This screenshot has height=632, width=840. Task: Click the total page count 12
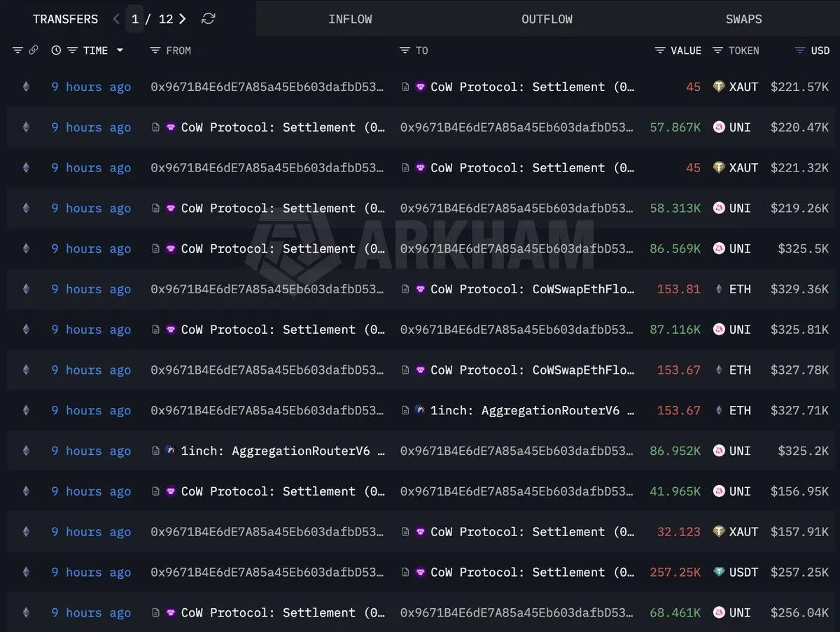click(x=166, y=19)
